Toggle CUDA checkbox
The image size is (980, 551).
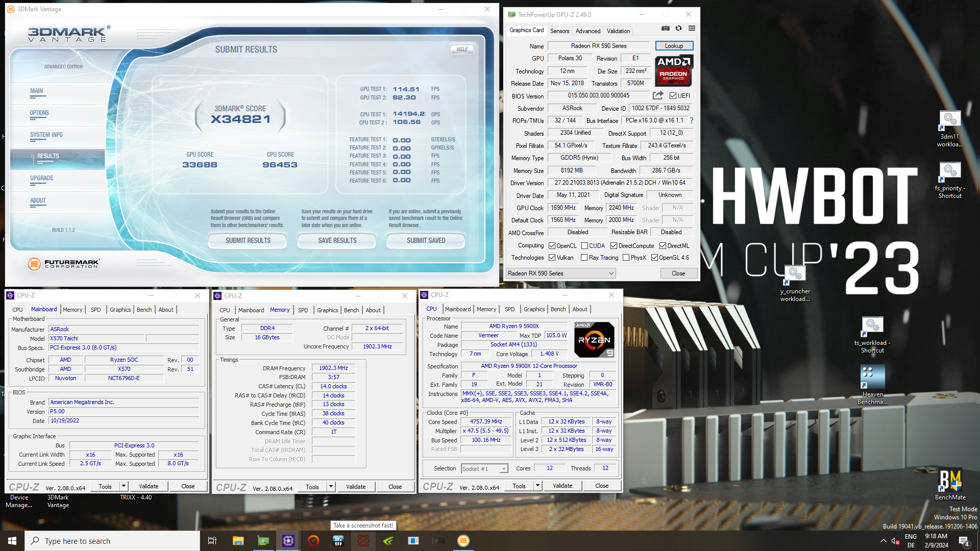584,246
